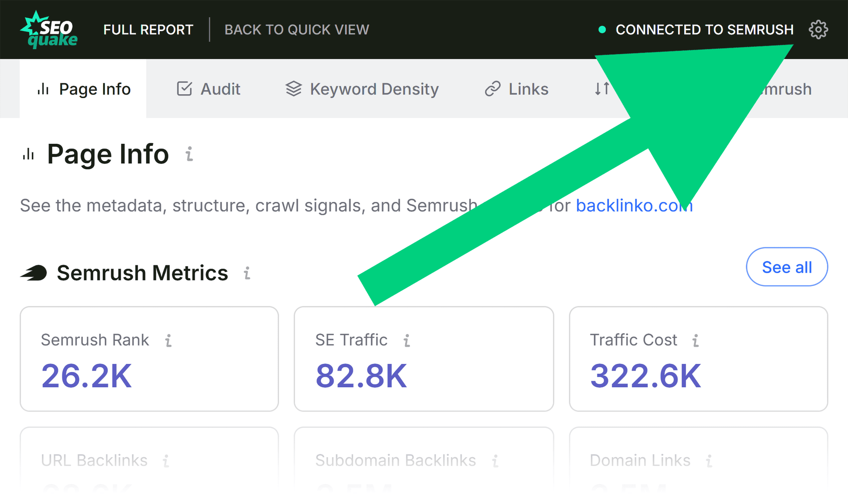Viewport: 848px width, 504px height.
Task: Click the 82.8K SE Traffic value
Action: pyautogui.click(x=361, y=376)
